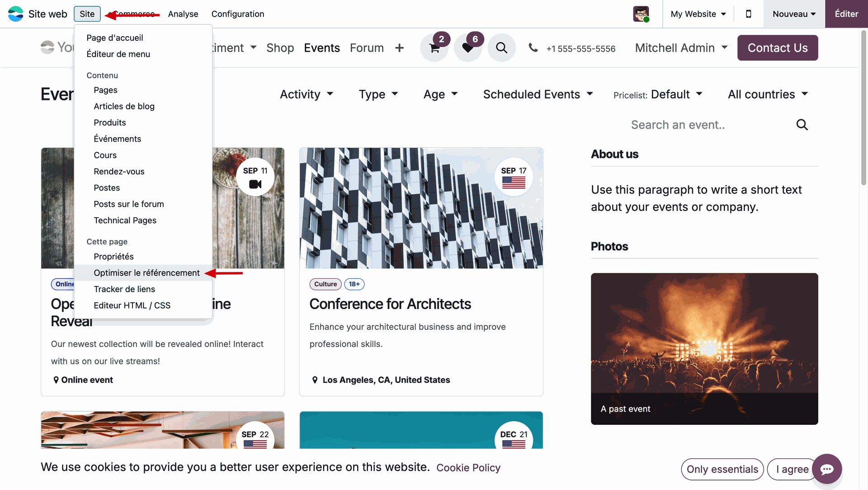
Task: Open the Analyse menu
Action: [183, 14]
